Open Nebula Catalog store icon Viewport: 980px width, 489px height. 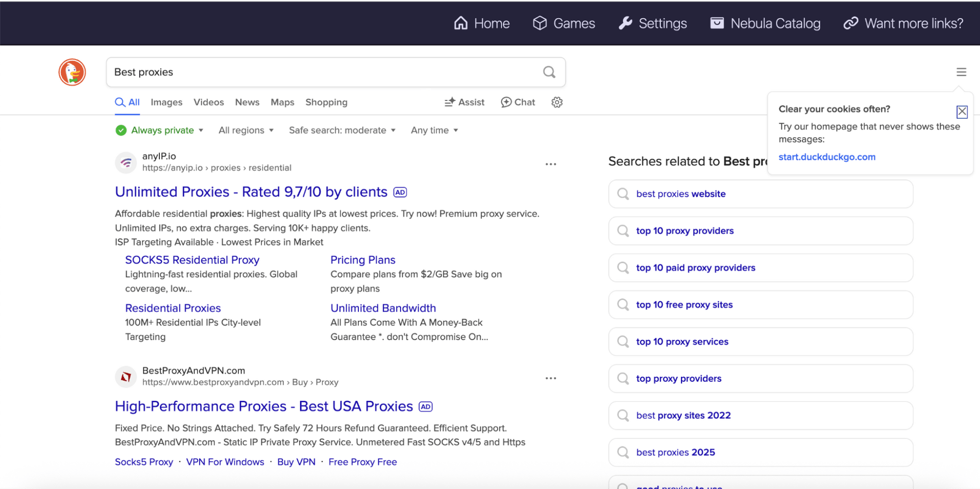717,23
